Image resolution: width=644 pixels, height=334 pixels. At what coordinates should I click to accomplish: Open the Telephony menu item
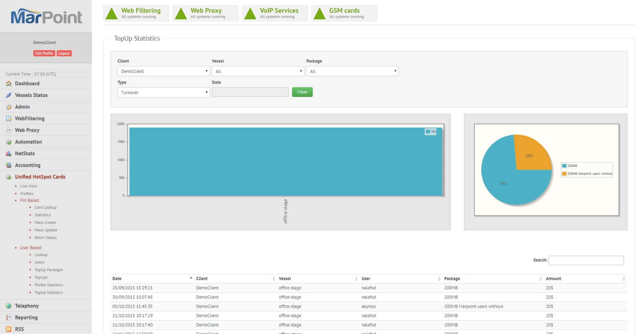[27, 306]
